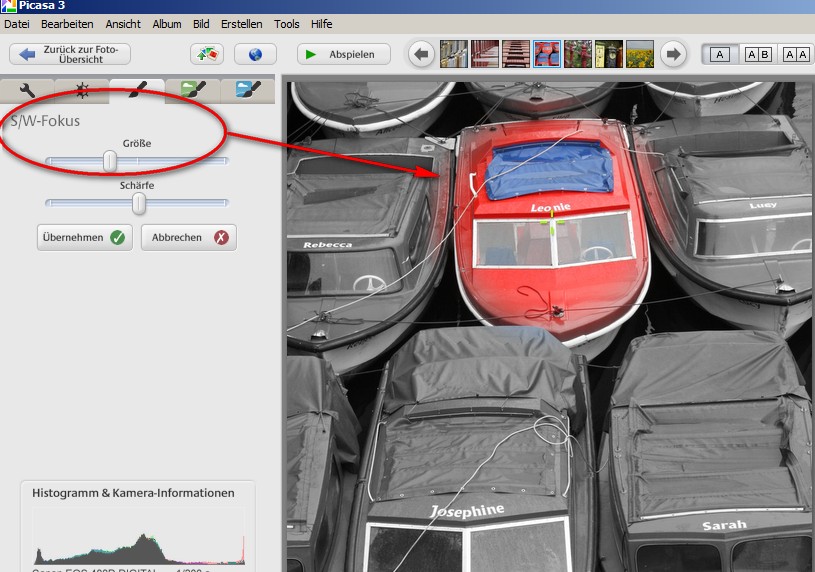This screenshot has height=572, width=815.
Task: Go to next photo with right arrow
Action: pyautogui.click(x=674, y=54)
